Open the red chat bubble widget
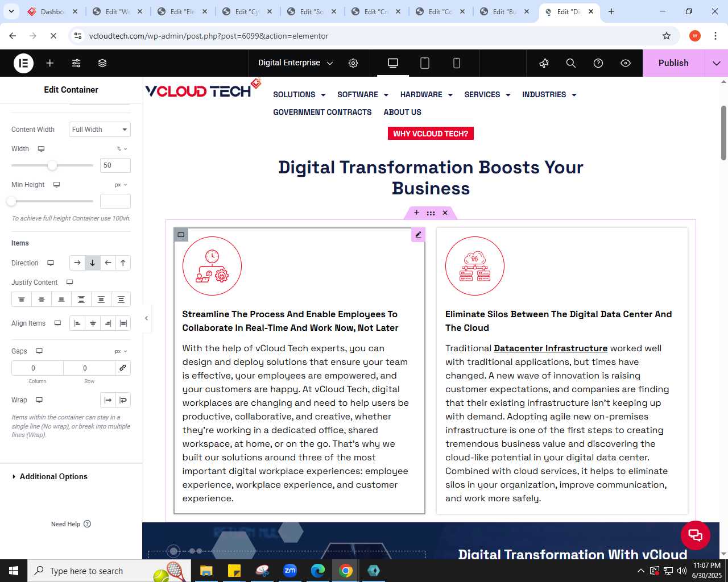Image resolution: width=728 pixels, height=582 pixels. pyautogui.click(x=695, y=535)
